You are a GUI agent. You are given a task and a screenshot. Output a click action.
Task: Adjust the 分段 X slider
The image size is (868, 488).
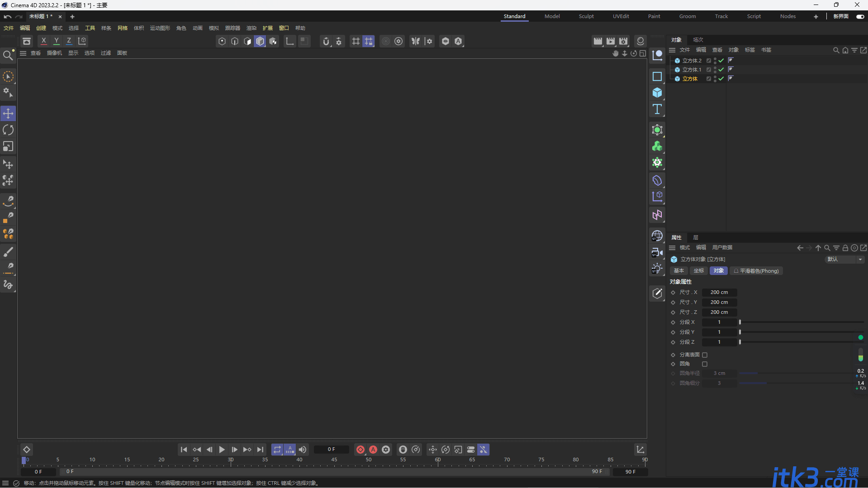point(801,322)
